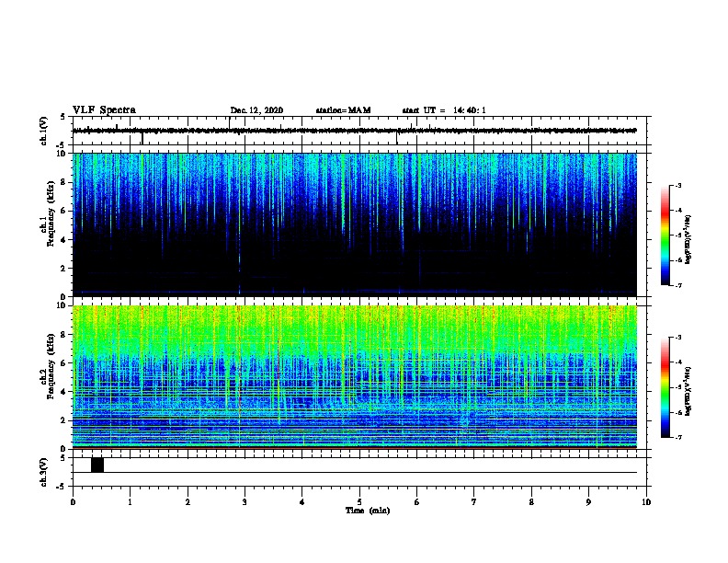
Task: Click the ch.1 voltage waveform trace panel
Action: click(359, 131)
